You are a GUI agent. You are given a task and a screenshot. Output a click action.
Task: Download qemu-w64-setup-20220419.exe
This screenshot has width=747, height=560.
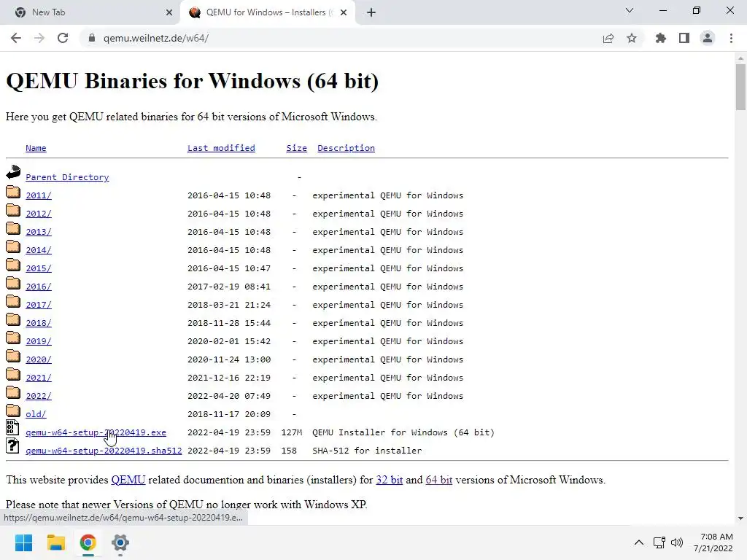tap(96, 432)
